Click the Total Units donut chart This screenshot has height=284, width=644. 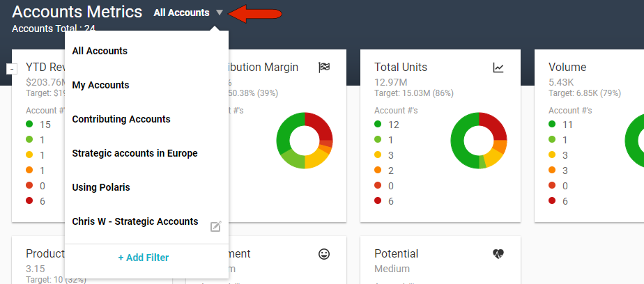[479, 140]
